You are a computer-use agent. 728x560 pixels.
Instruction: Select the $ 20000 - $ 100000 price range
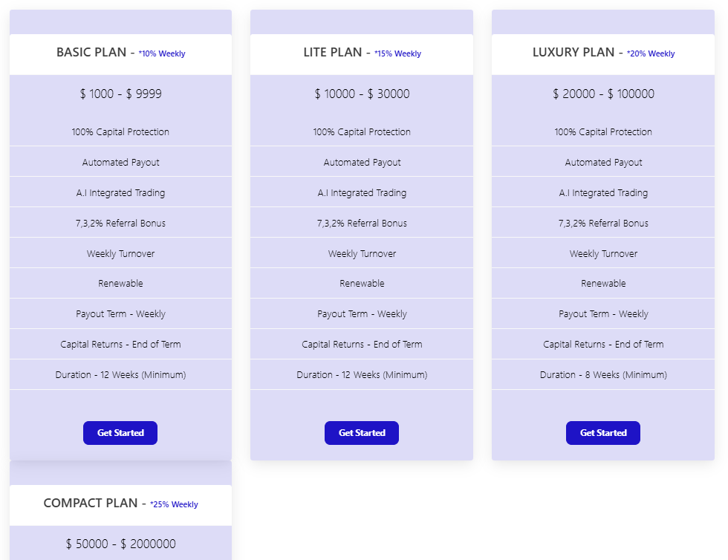pos(603,94)
